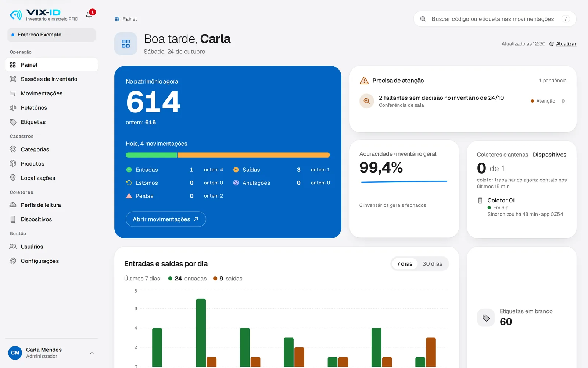Open the Dispositivos link in Coletores card
This screenshot has width=588, height=368.
(x=550, y=155)
